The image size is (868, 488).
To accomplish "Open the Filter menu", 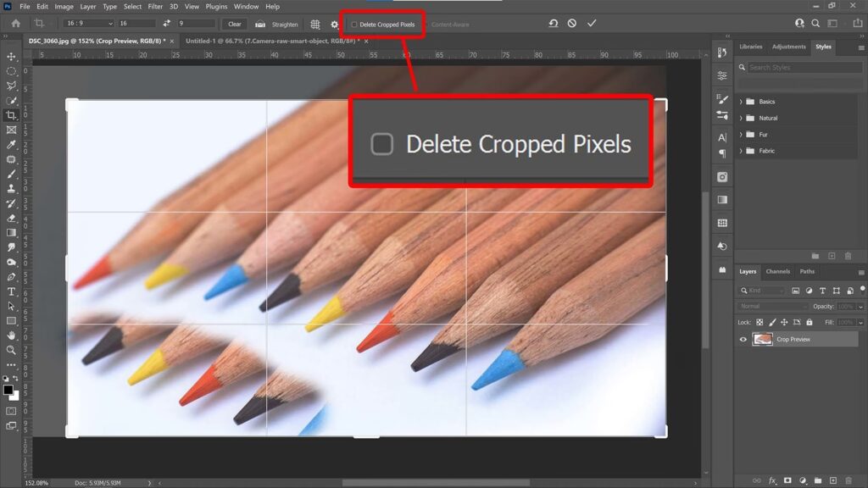I will click(155, 7).
